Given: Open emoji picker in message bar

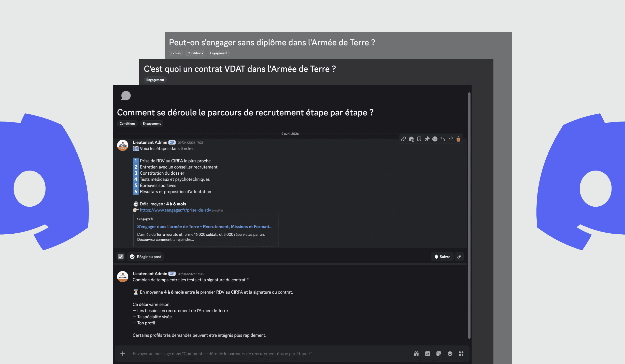Looking at the screenshot, I should [x=450, y=354].
